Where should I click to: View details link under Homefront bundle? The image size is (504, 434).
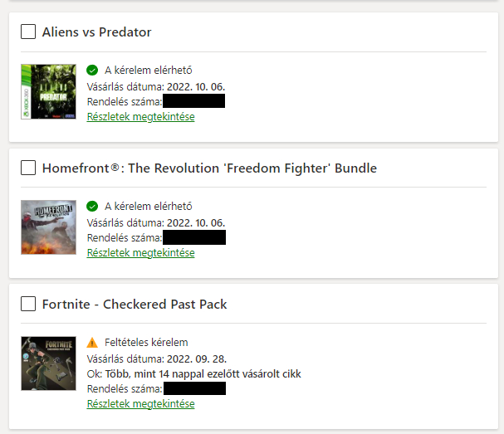coord(140,253)
